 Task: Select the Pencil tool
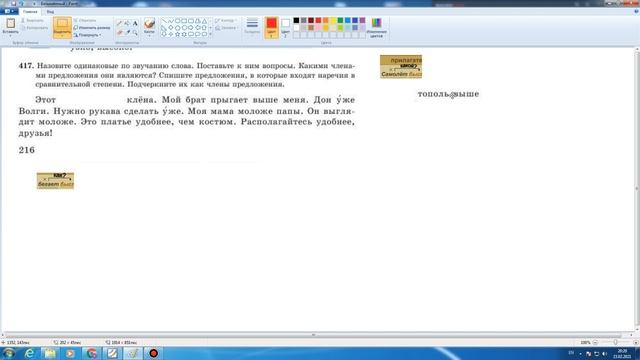pyautogui.click(x=120, y=24)
